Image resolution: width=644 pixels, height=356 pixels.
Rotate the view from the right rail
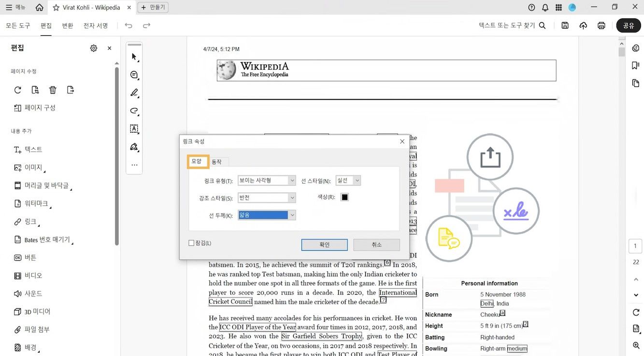pos(636,313)
